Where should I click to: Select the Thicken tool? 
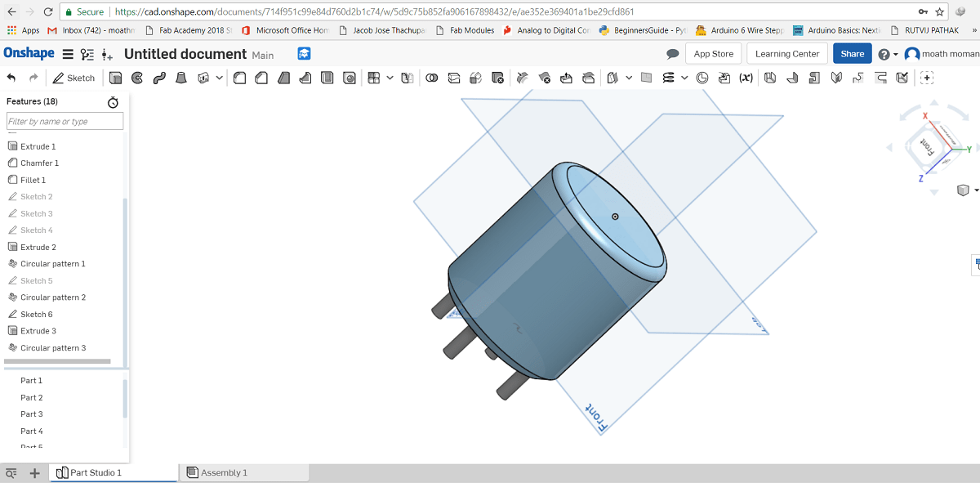[x=203, y=78]
